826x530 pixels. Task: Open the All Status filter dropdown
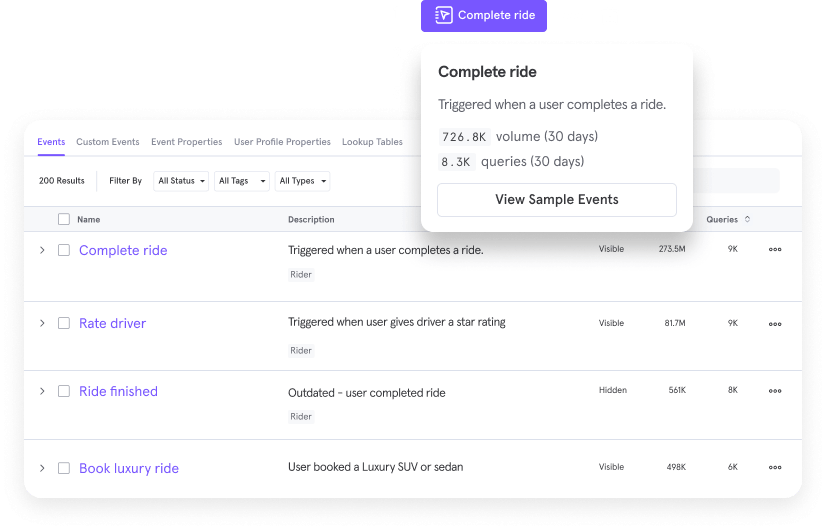point(181,181)
